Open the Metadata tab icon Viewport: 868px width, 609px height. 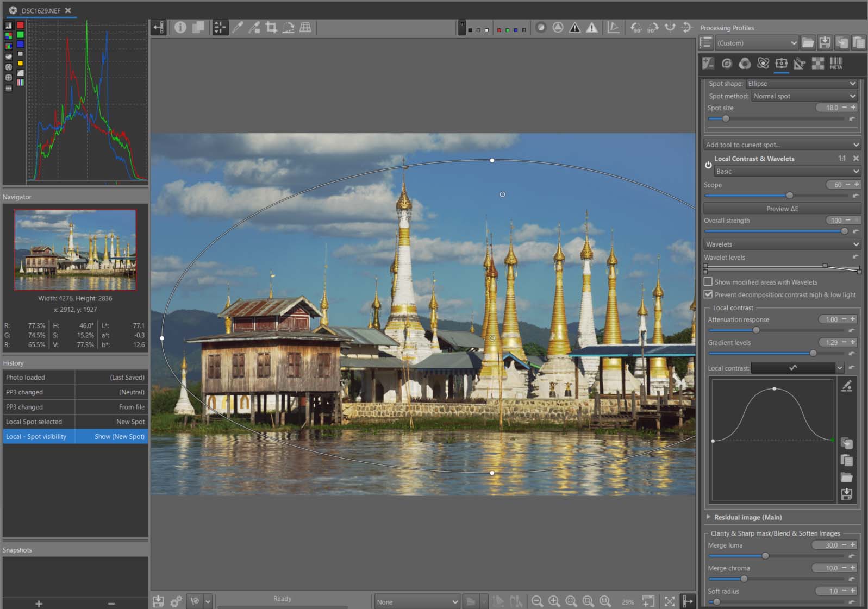coord(836,64)
